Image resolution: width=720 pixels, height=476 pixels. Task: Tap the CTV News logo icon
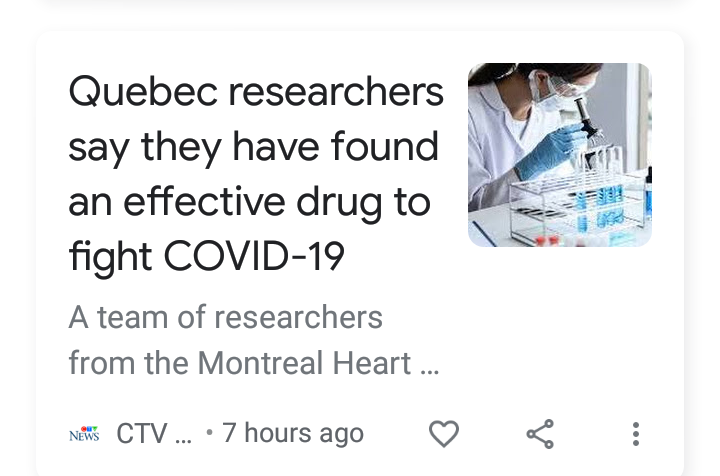84,434
